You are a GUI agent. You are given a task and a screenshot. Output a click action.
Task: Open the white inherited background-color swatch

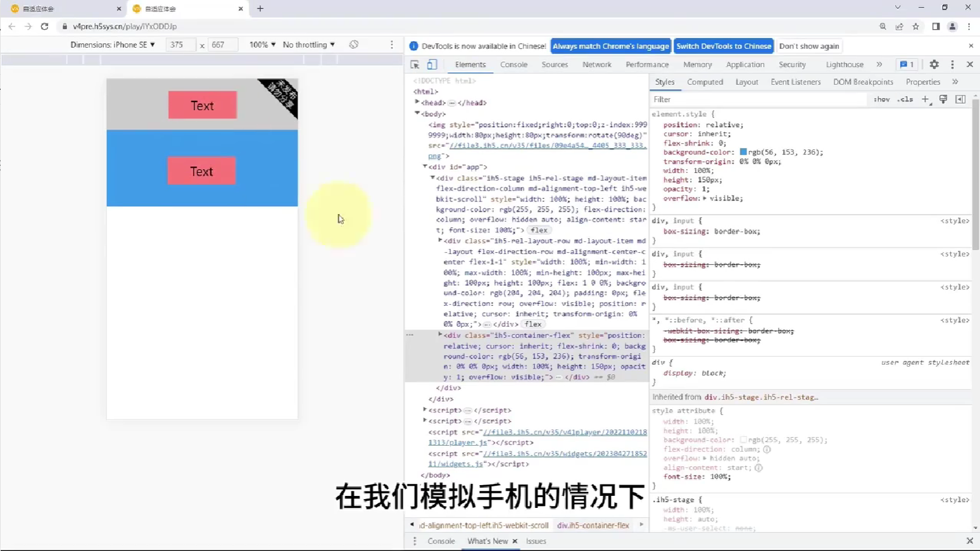[743, 440]
